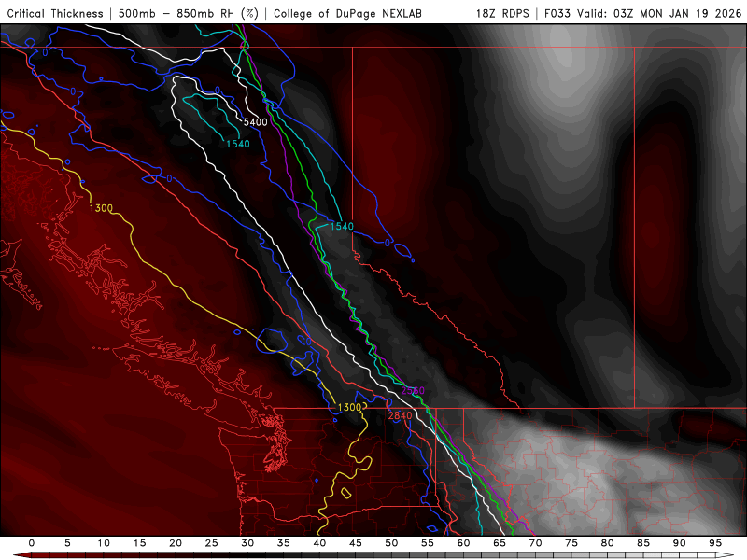Click the purple "2560" contour label
This screenshot has height=560, width=747.
[413, 390]
